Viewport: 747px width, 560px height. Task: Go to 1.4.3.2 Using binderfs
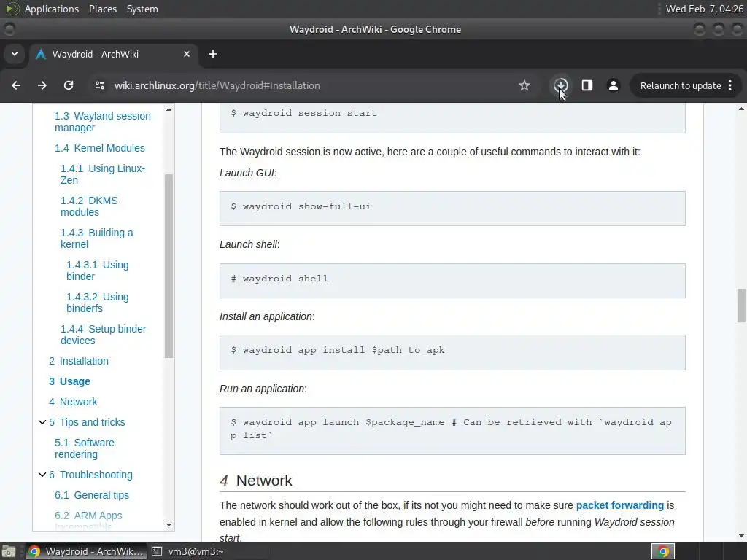pyautogui.click(x=97, y=303)
